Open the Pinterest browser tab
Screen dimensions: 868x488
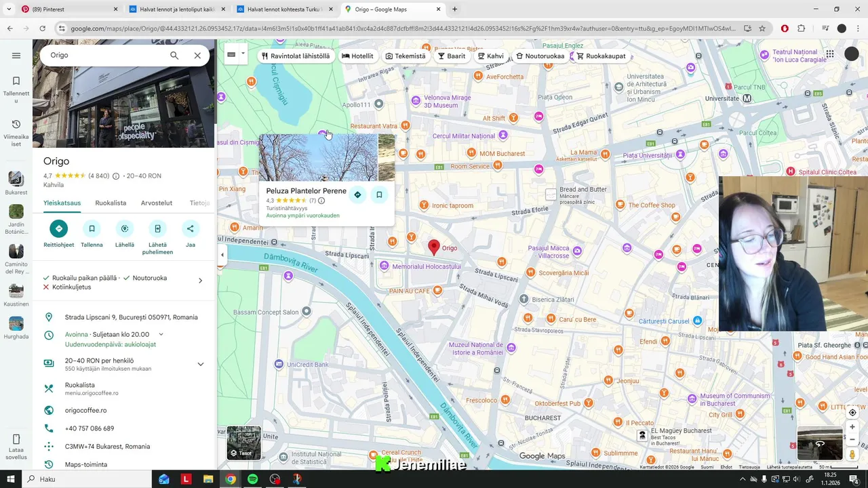point(68,9)
